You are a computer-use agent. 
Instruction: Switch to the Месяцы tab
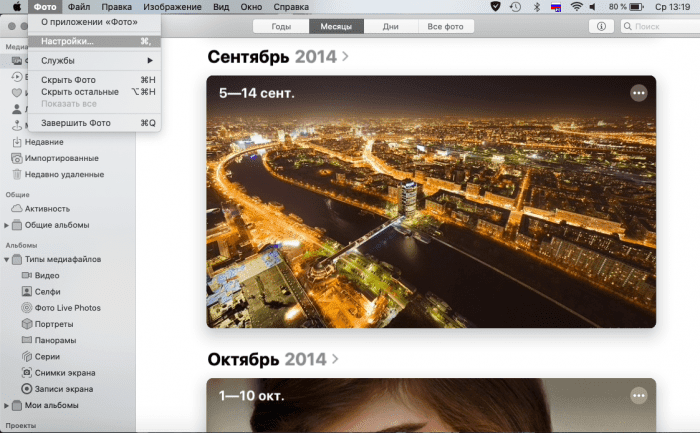pos(336,26)
